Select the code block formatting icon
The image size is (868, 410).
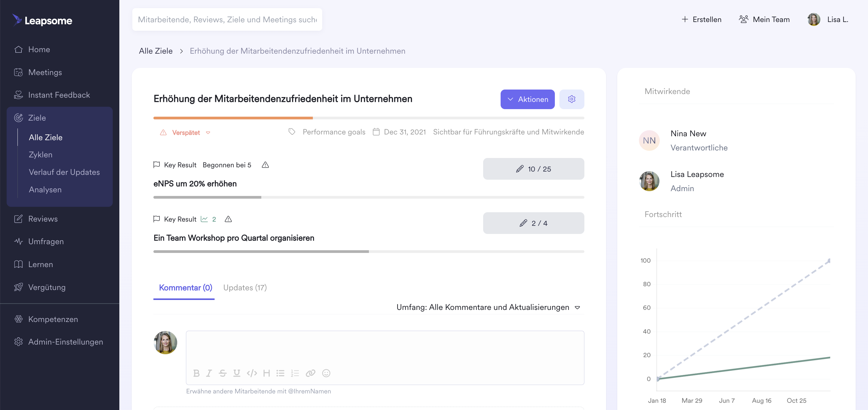click(x=252, y=373)
